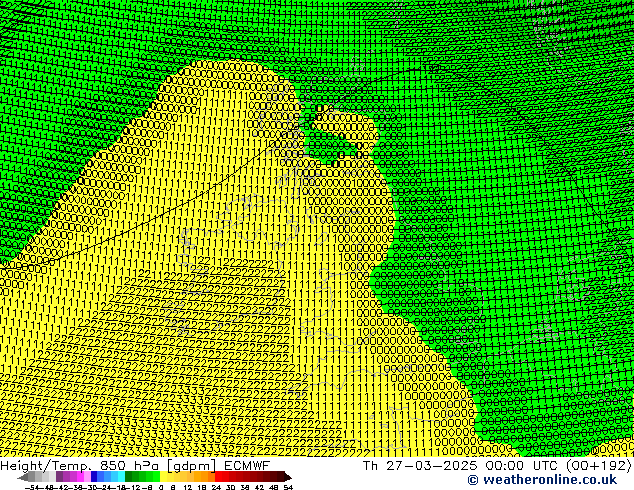Click the ECMWF model label
Image resolution: width=634 pixels, height=490 pixels.
tap(247, 465)
